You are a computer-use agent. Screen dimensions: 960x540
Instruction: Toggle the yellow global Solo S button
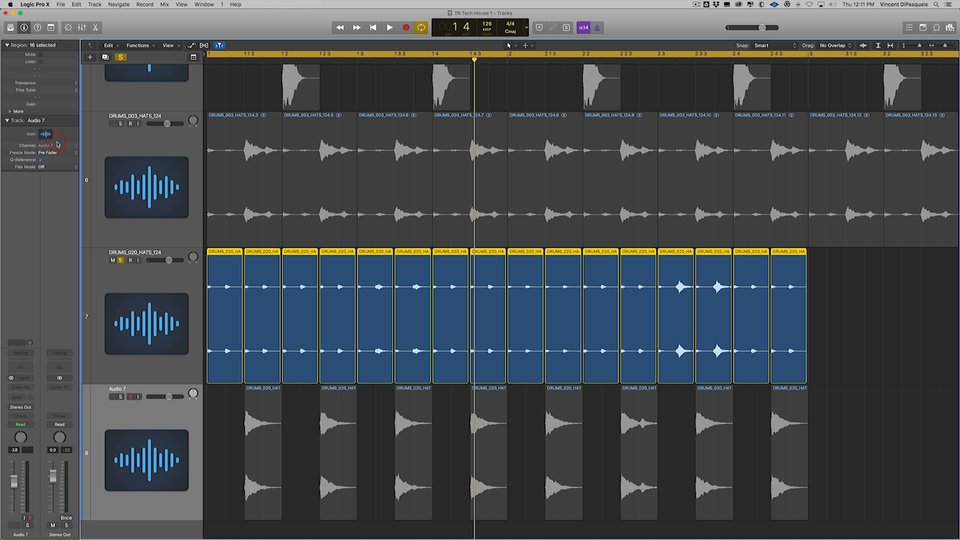click(121, 57)
